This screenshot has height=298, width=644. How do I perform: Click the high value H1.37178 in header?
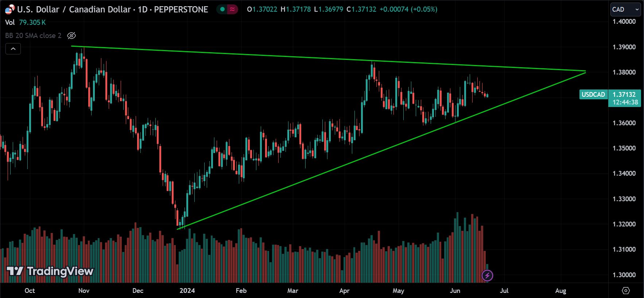click(x=296, y=9)
